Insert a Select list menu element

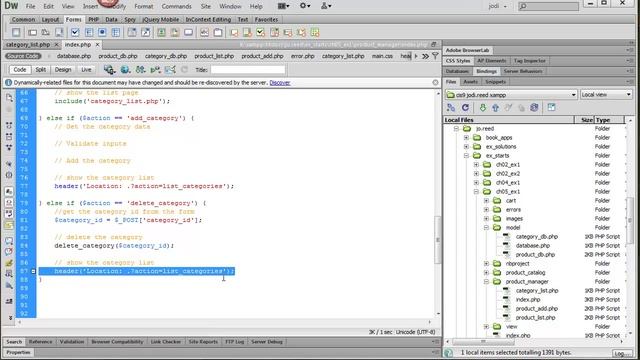(132, 32)
